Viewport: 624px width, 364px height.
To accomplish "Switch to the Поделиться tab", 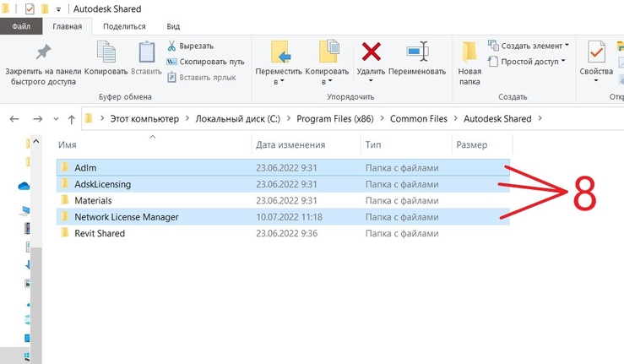I will [124, 26].
